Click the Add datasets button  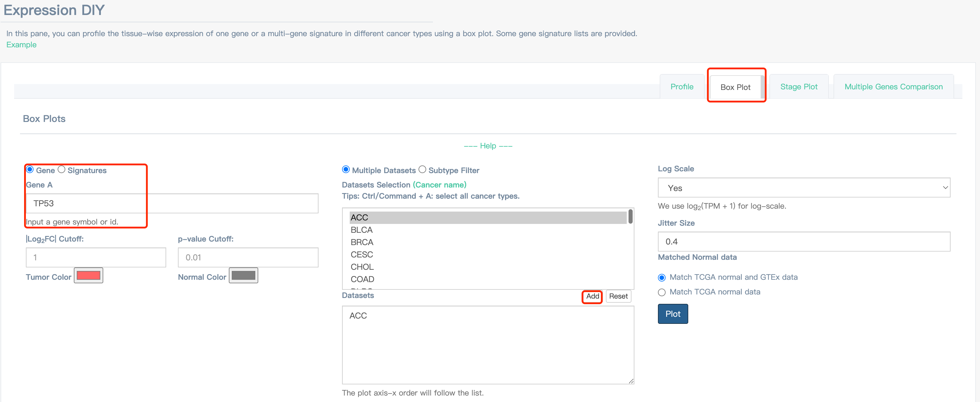[592, 296]
